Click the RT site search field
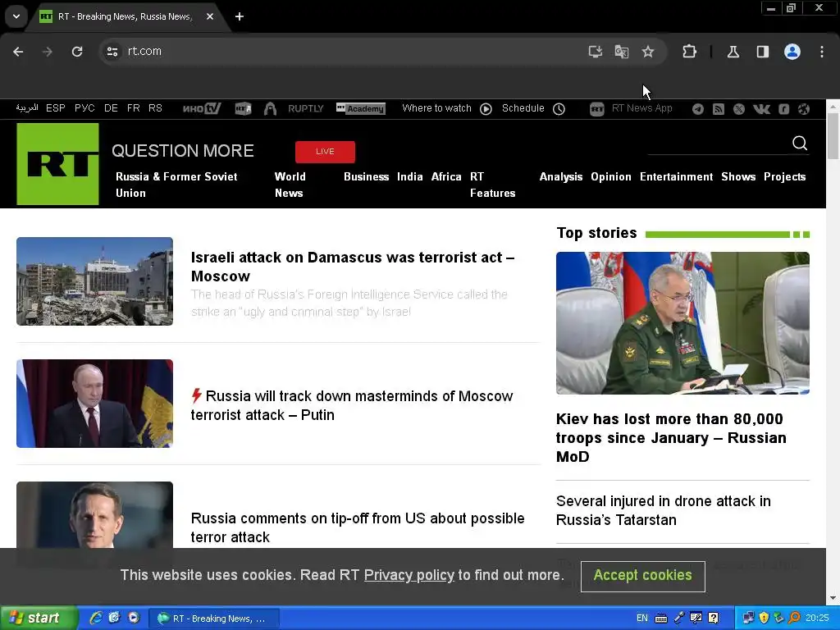This screenshot has height=630, width=840. coord(718,144)
